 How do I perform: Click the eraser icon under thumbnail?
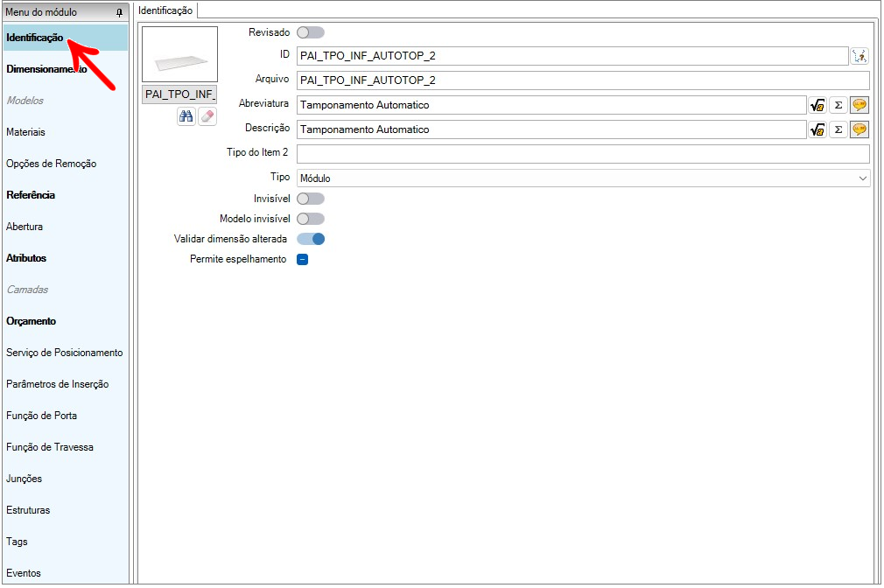click(207, 116)
